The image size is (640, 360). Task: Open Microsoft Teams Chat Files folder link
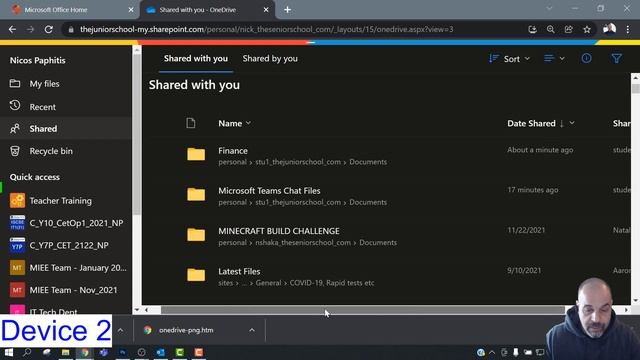[x=269, y=191]
